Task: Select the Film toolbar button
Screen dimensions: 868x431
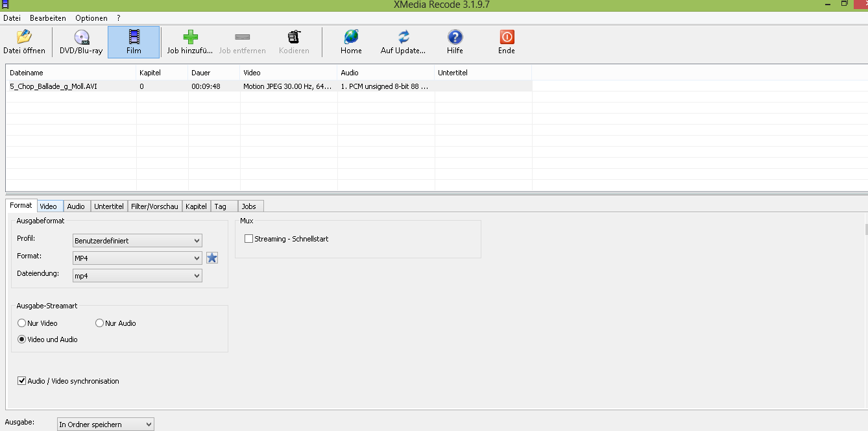Action: coord(134,42)
